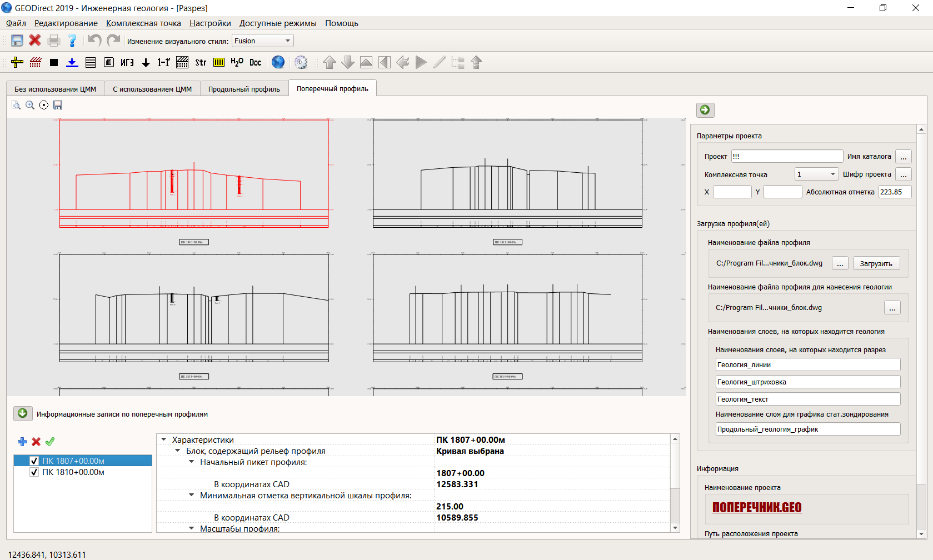Screen dimensions: 933x560
Task: Click the X coordinate input field
Action: (732, 192)
